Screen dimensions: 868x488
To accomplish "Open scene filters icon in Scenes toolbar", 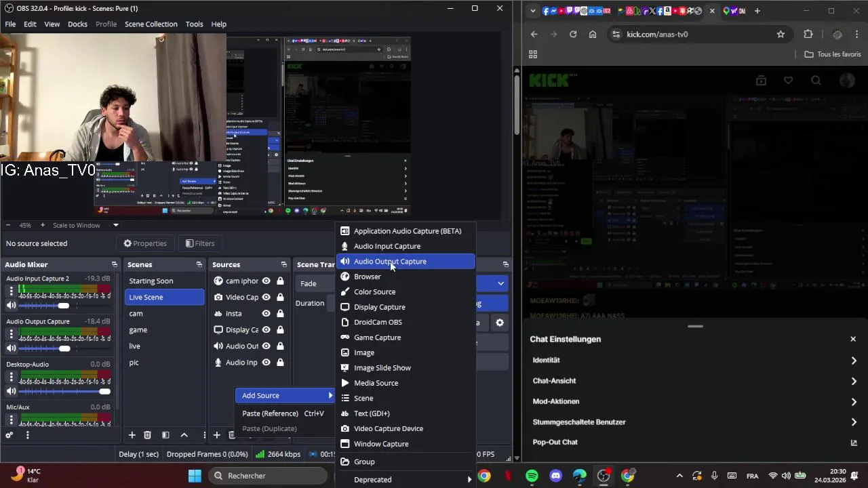I will point(165,435).
